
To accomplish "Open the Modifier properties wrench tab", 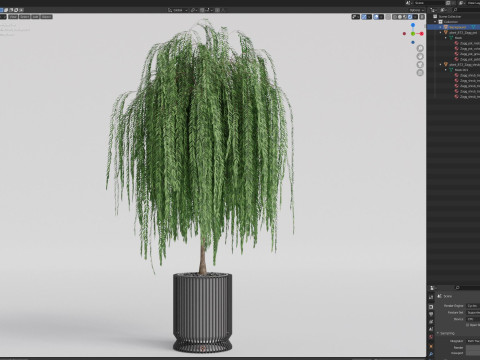I will coord(431,354).
